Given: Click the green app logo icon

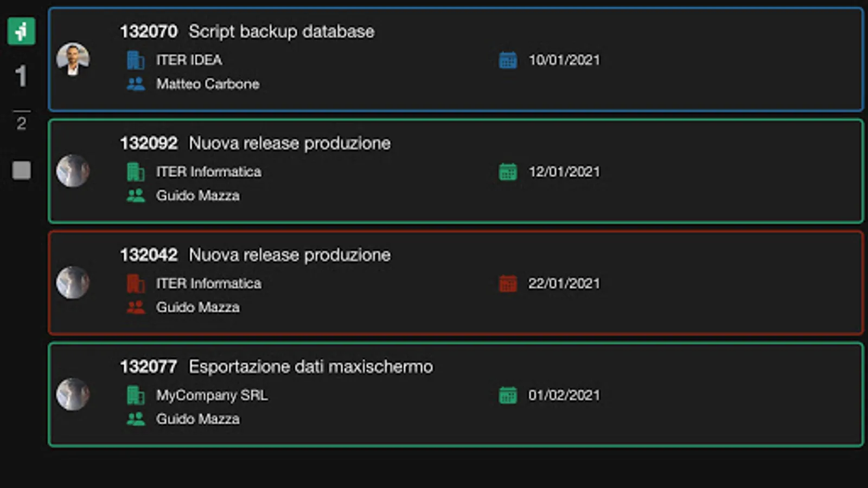Looking at the screenshot, I should (x=21, y=31).
